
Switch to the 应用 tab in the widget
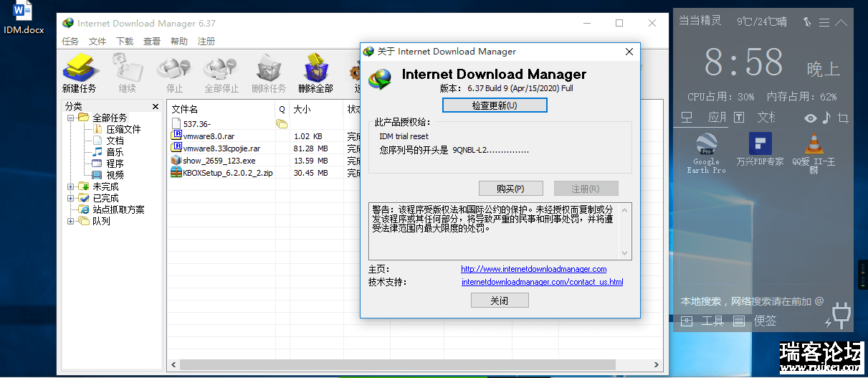pyautogui.click(x=717, y=118)
